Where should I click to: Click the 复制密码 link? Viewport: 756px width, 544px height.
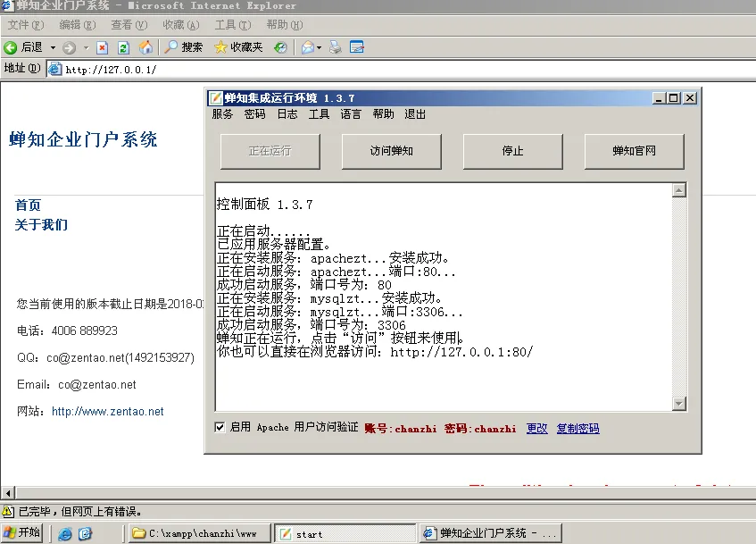pyautogui.click(x=577, y=429)
